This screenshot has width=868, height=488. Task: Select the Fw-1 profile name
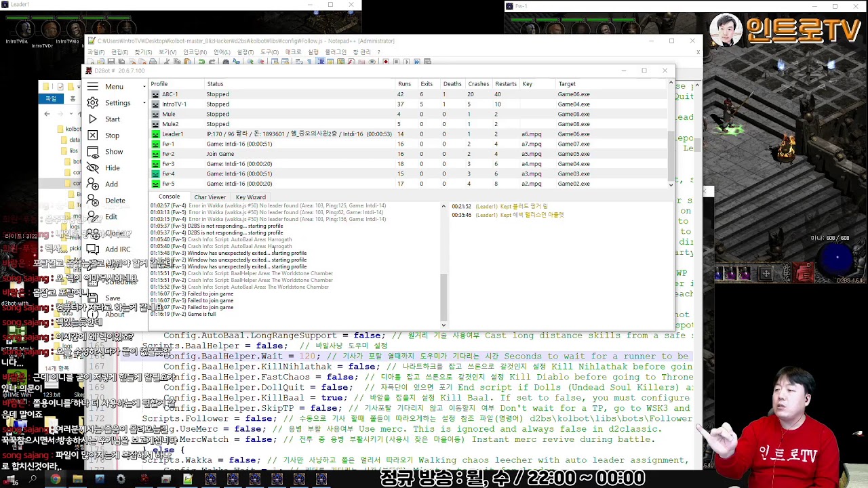[168, 144]
